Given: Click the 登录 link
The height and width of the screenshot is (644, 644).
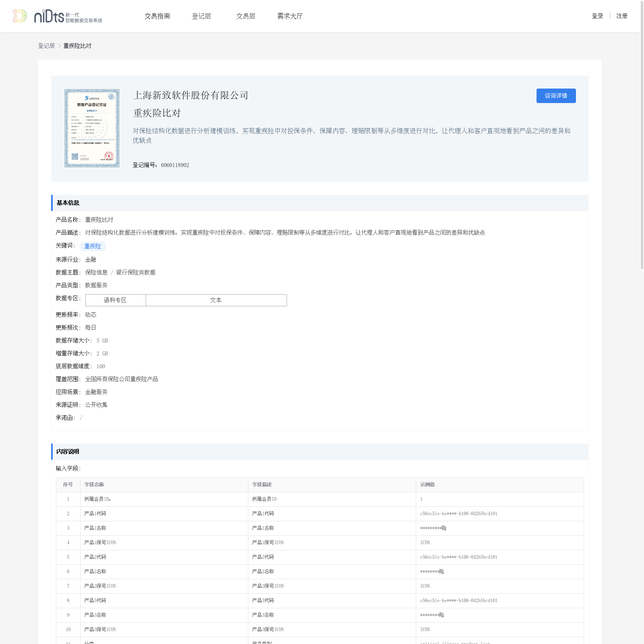Looking at the screenshot, I should coord(597,16).
